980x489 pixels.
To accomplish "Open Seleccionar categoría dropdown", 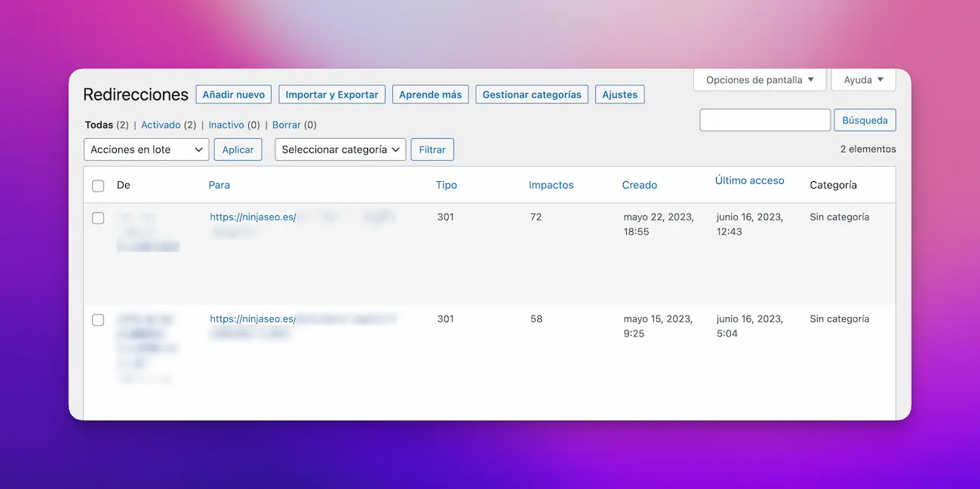I will pyautogui.click(x=340, y=149).
